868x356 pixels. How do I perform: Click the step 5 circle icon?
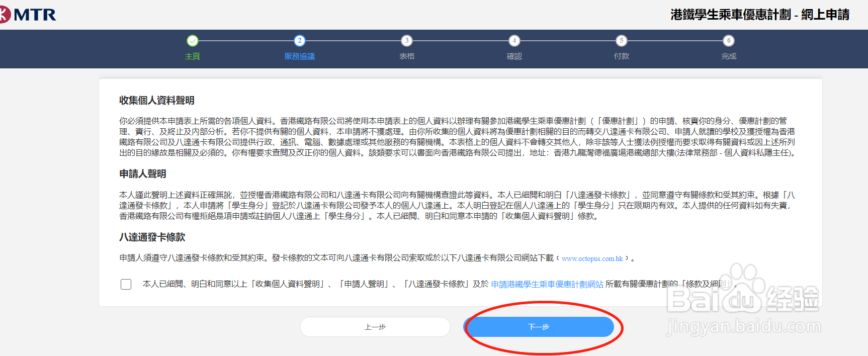[622, 41]
